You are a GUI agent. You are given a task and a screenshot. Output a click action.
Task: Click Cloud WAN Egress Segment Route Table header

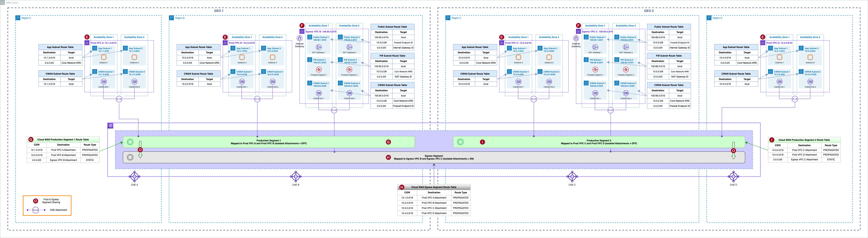pos(434,187)
